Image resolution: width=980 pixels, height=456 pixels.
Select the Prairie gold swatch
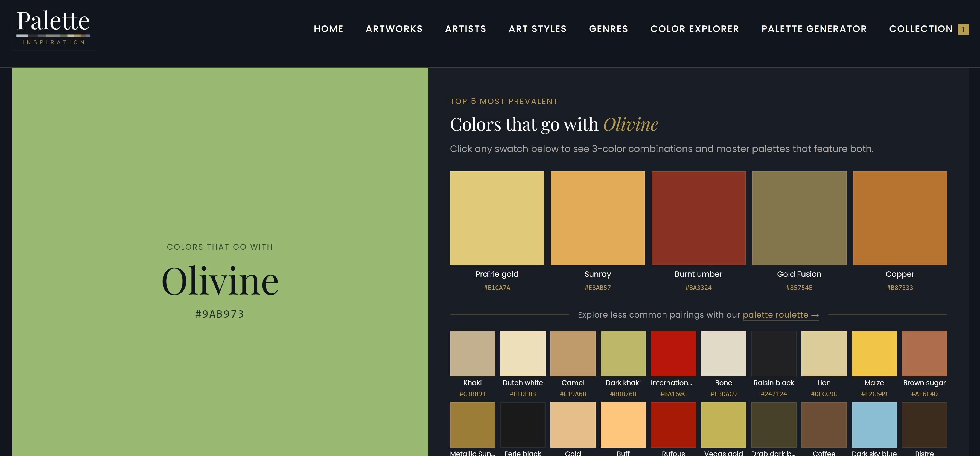point(497,218)
